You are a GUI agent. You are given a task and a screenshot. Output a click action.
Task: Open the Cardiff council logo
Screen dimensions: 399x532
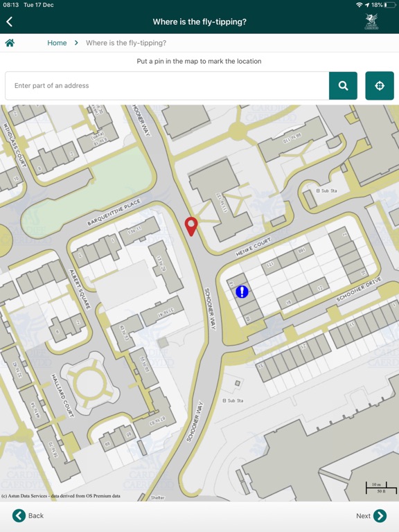tap(371, 21)
